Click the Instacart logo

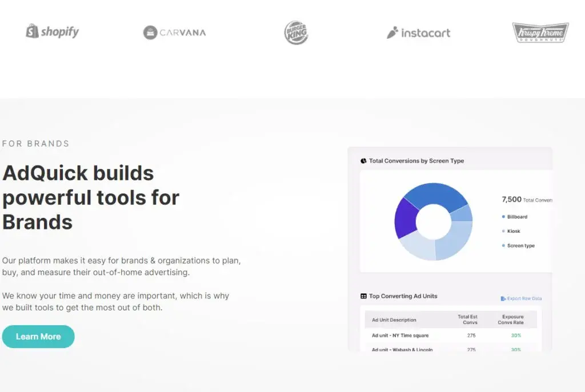pyautogui.click(x=418, y=33)
